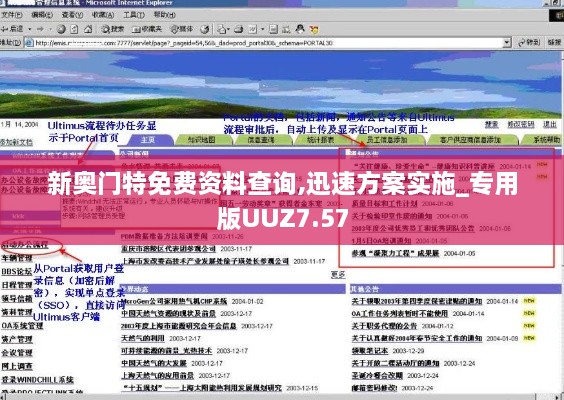Open the 日程管理 sidebar link

click(17, 285)
